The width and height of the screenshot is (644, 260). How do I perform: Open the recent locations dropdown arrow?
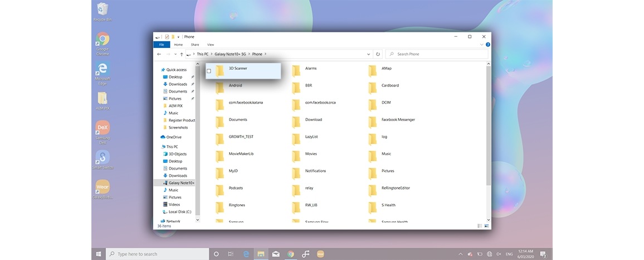coord(175,54)
